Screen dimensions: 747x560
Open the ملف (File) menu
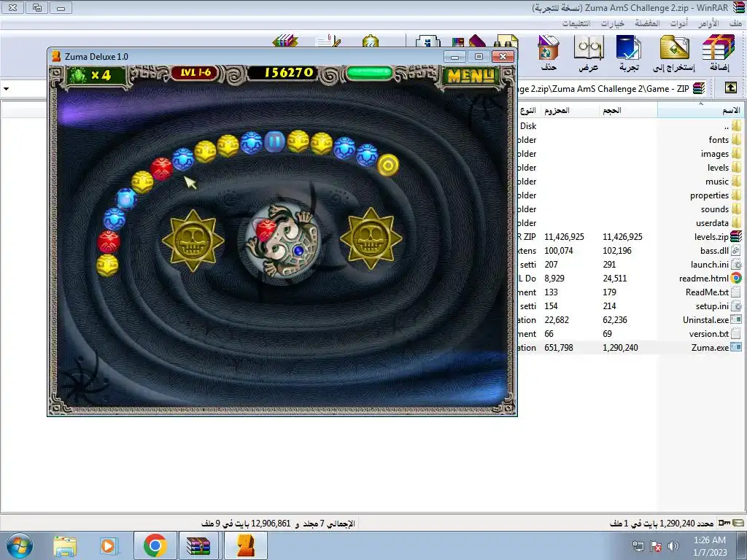click(735, 23)
